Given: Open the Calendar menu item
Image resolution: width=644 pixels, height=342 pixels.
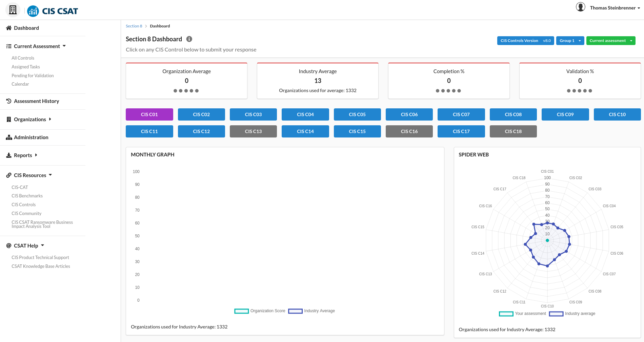Looking at the screenshot, I should tap(20, 84).
